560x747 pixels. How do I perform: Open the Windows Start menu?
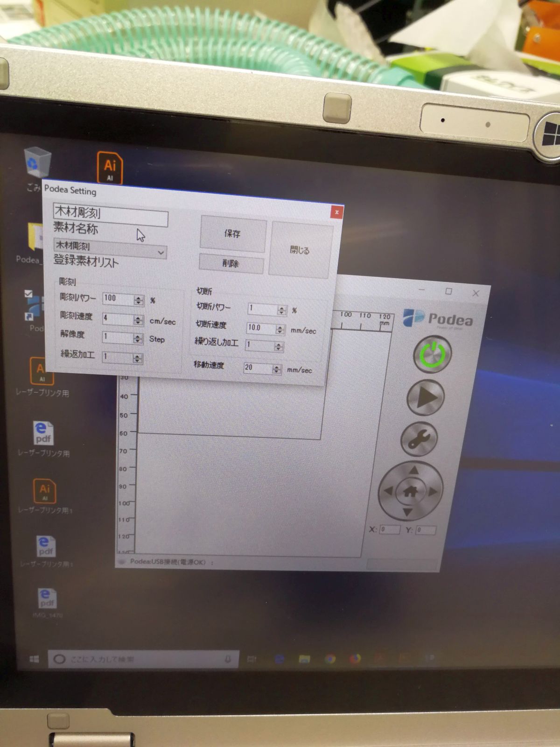(34, 659)
